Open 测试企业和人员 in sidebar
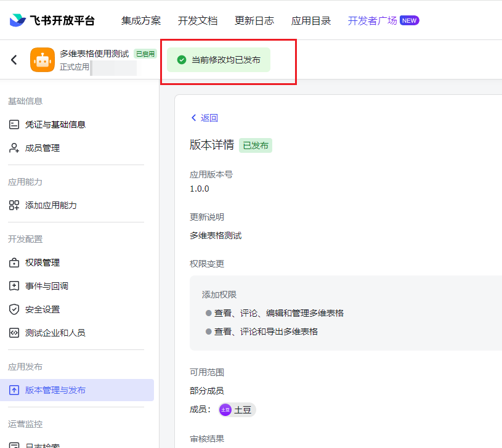Screen dimensions: 502x448 [55, 333]
